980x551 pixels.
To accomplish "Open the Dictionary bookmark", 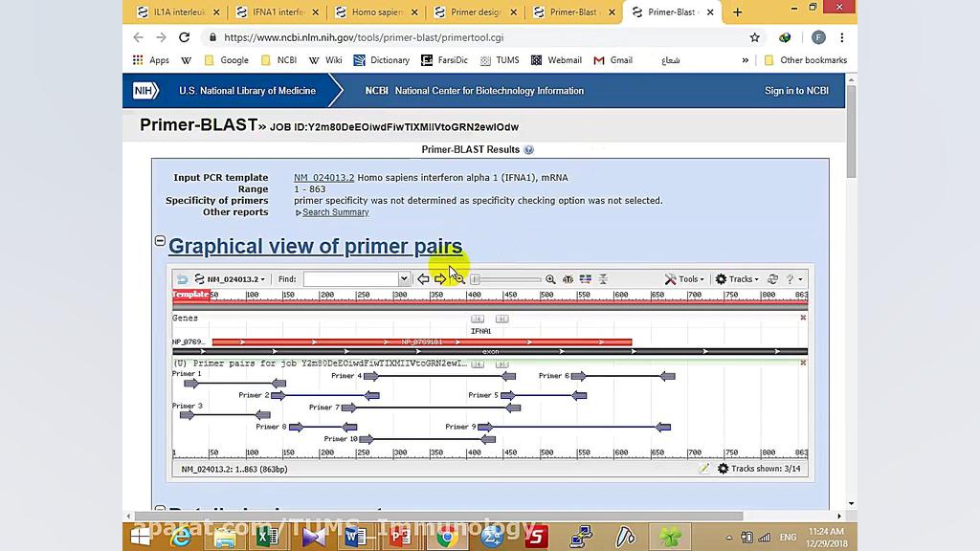I will 381,60.
